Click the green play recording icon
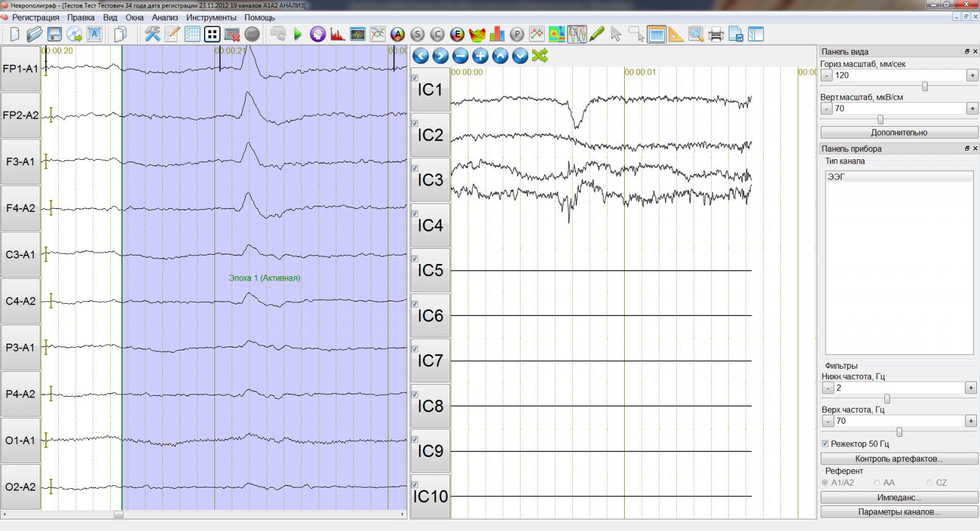 pos(298,34)
